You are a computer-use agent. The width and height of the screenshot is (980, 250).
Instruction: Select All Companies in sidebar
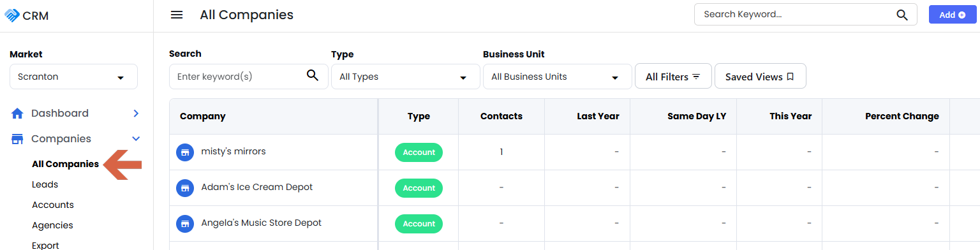coord(65,164)
